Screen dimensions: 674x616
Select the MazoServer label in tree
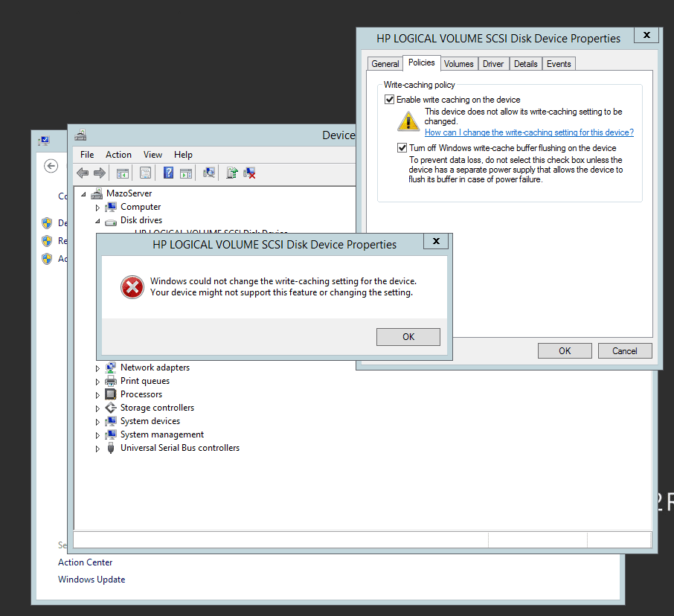(129, 193)
